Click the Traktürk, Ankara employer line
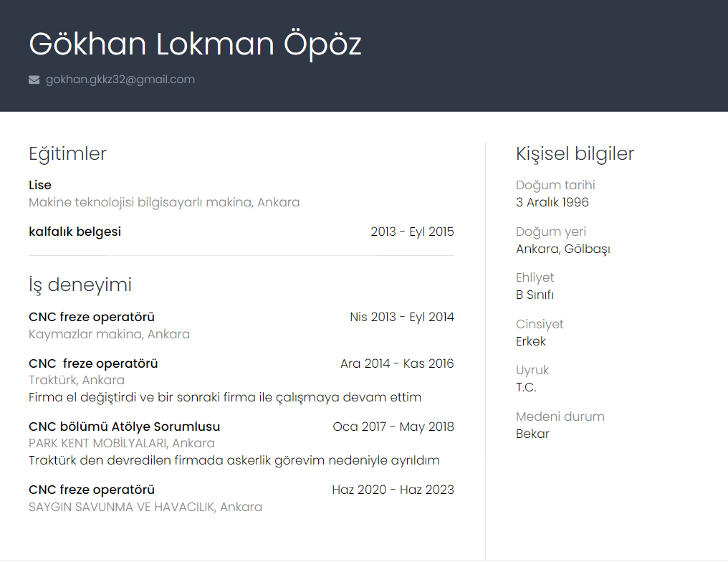Image resolution: width=728 pixels, height=562 pixels. pyautogui.click(x=77, y=380)
